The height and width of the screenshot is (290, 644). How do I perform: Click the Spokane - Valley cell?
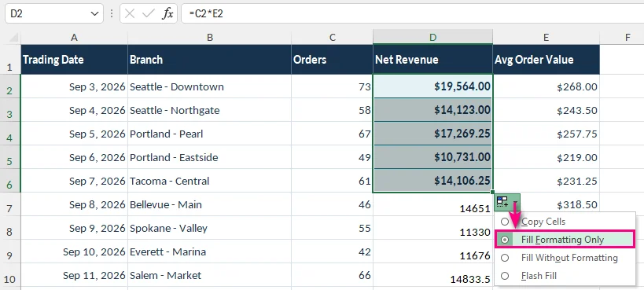[x=209, y=228]
